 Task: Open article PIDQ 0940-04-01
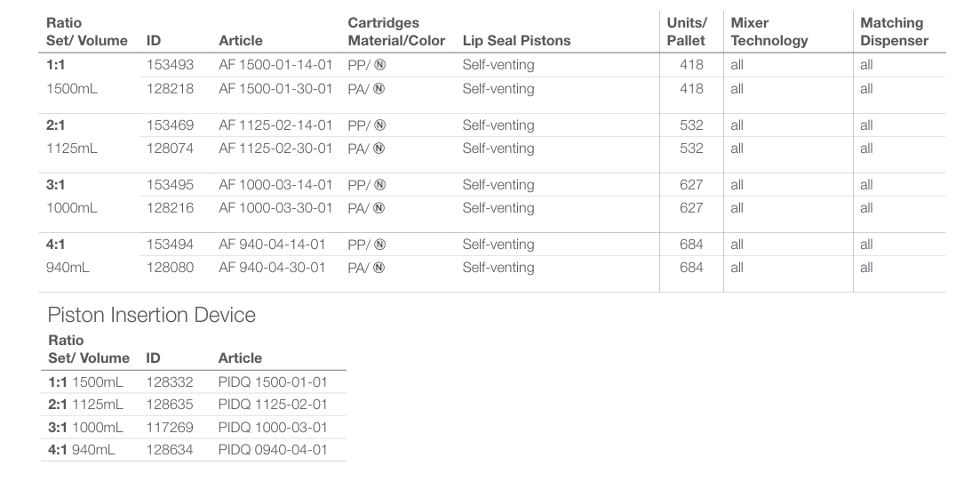pyautogui.click(x=273, y=450)
